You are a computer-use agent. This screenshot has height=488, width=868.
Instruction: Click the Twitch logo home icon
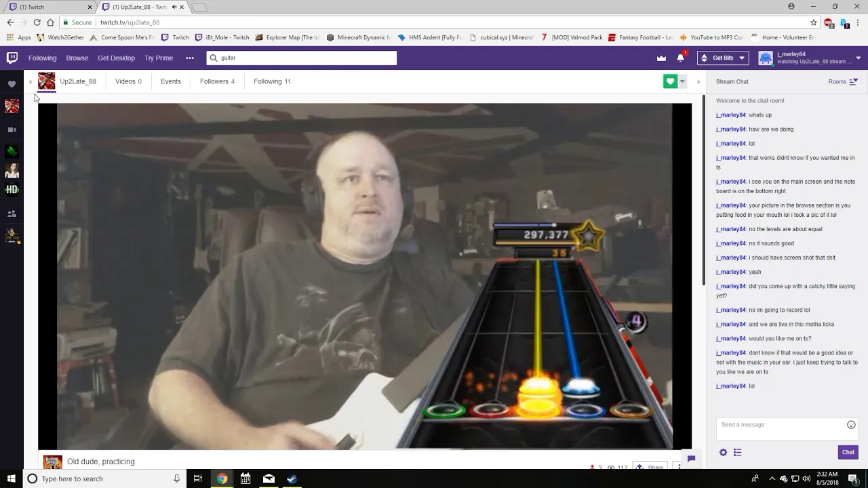point(12,58)
